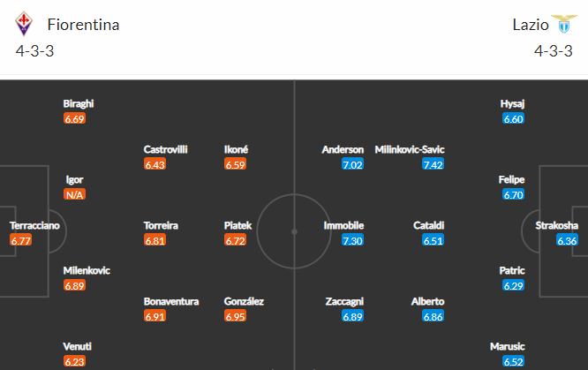Open player Zaccagni on the pitch
Image resolution: width=588 pixels, height=370 pixels.
(x=344, y=301)
